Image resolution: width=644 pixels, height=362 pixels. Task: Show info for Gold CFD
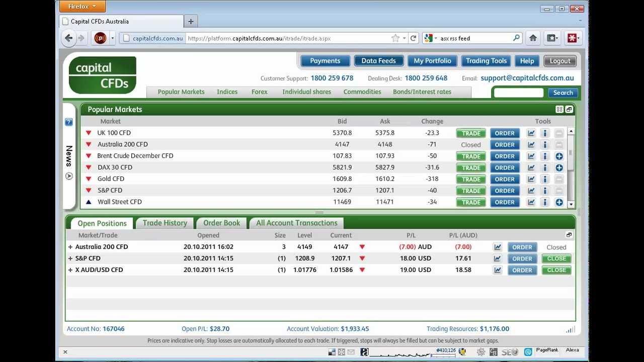544,179
